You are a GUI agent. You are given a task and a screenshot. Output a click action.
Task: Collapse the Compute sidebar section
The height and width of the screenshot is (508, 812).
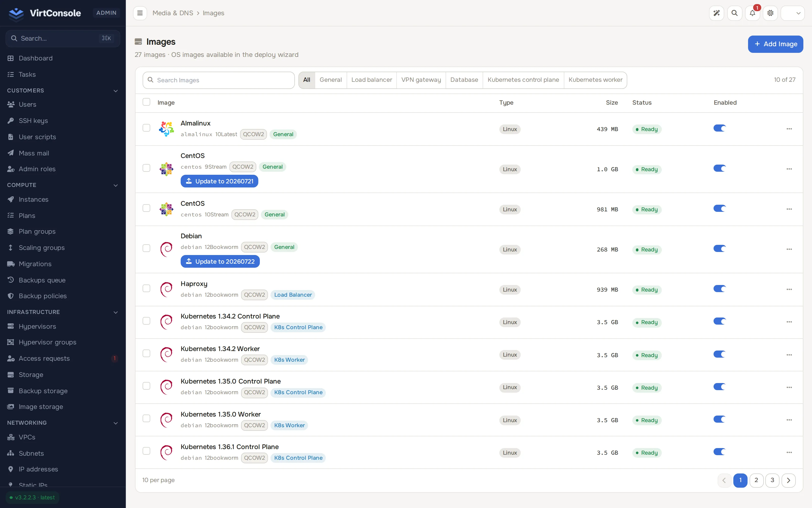[115, 185]
